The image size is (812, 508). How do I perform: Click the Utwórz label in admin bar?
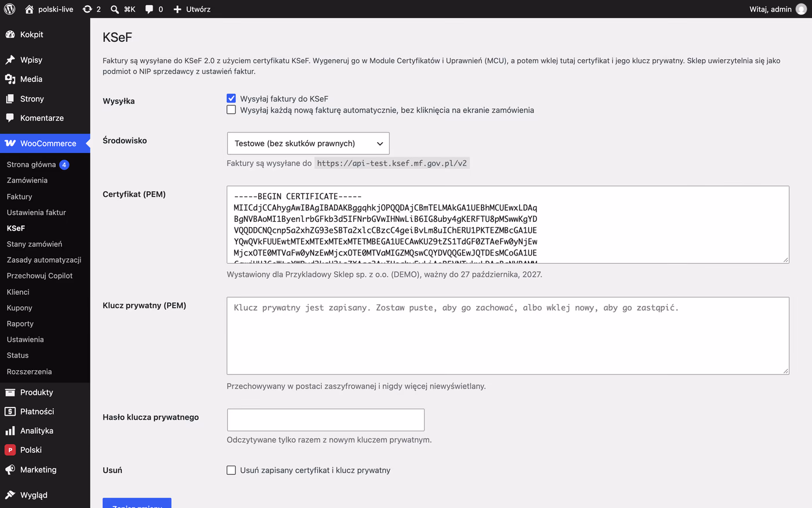198,9
